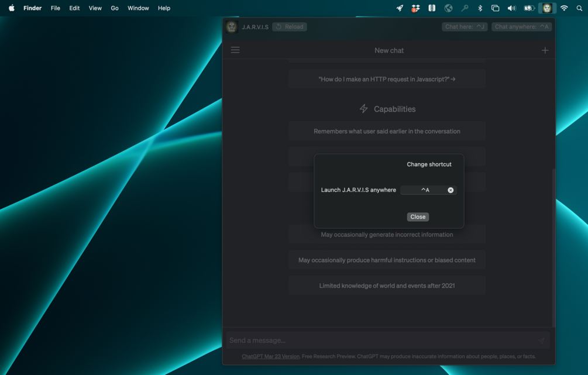Open the Edit menu
This screenshot has width=588, height=375.
point(74,8)
